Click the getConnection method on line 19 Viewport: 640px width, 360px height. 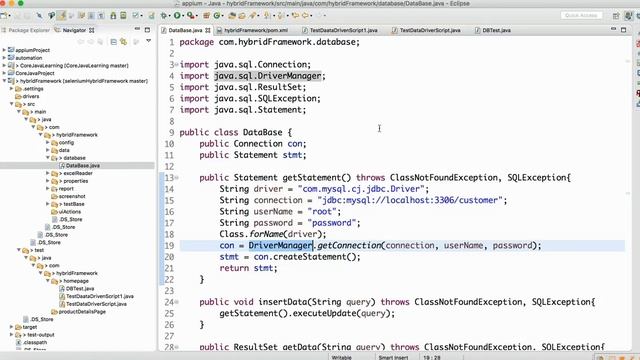pos(349,246)
